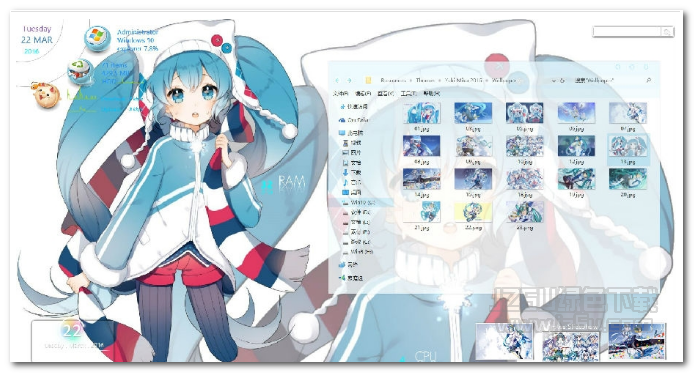This screenshot has width=694, height=373.
Task: Open the Desktop (桌面) folder in the sidebar
Action: click(x=352, y=192)
